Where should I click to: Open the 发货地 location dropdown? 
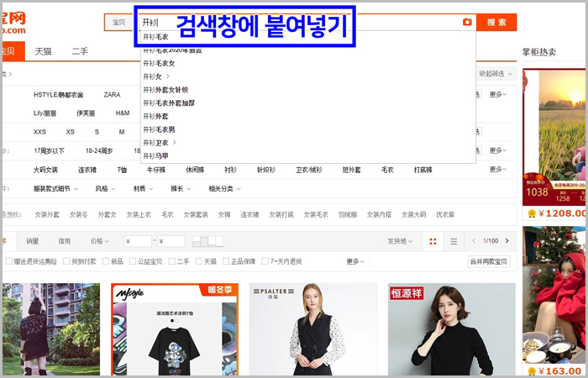point(400,241)
